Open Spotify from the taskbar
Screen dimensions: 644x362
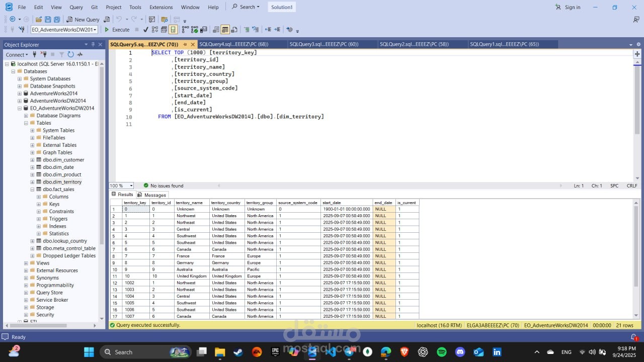point(441,352)
